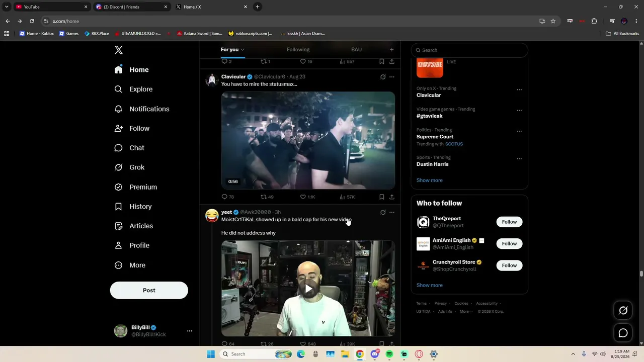The image size is (644, 362).
Task: Open the floating messages button
Action: pos(623,333)
